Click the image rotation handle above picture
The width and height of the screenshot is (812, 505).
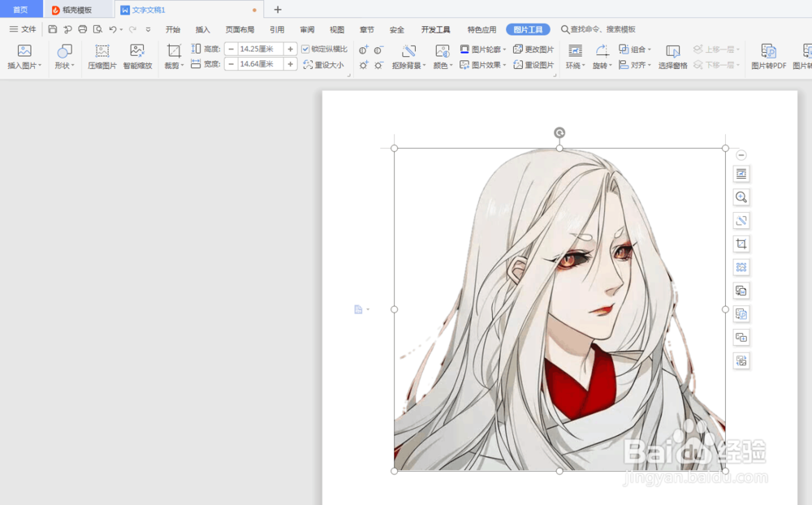coord(559,132)
